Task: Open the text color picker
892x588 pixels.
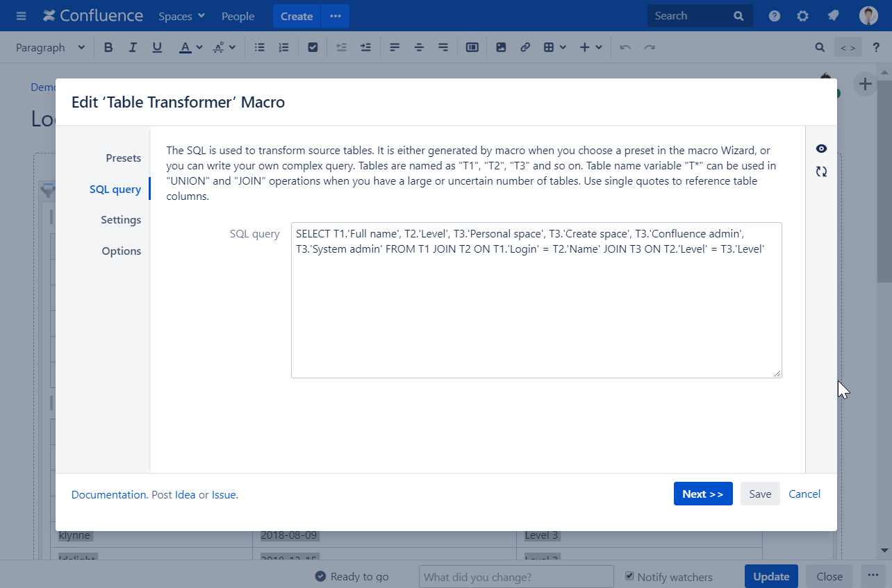Action: 190,47
